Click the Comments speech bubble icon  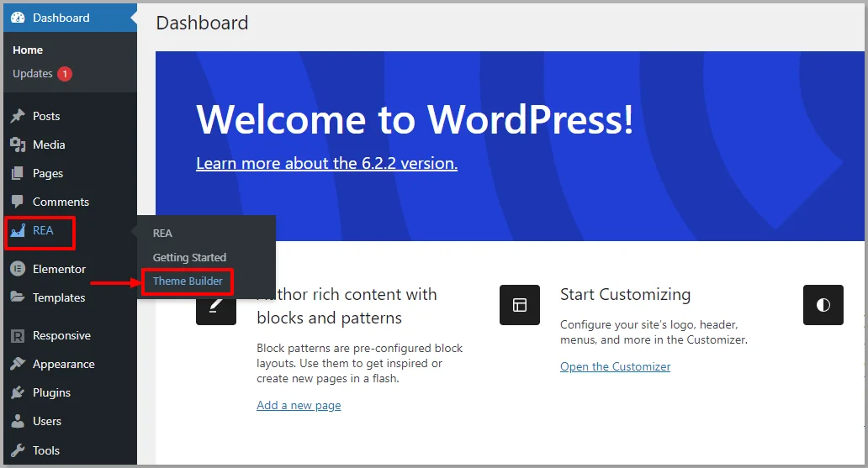click(18, 202)
